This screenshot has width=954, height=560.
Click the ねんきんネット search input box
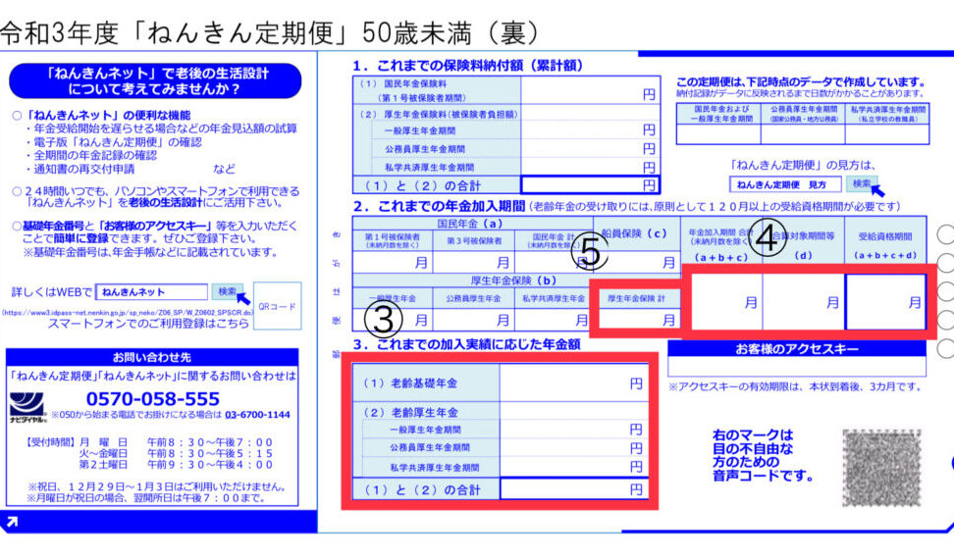click(153, 292)
